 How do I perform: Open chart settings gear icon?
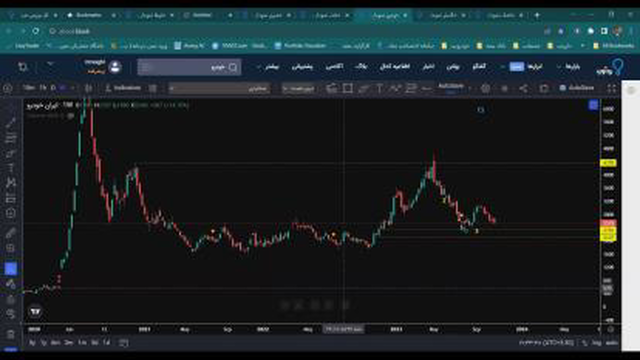[x=485, y=88]
